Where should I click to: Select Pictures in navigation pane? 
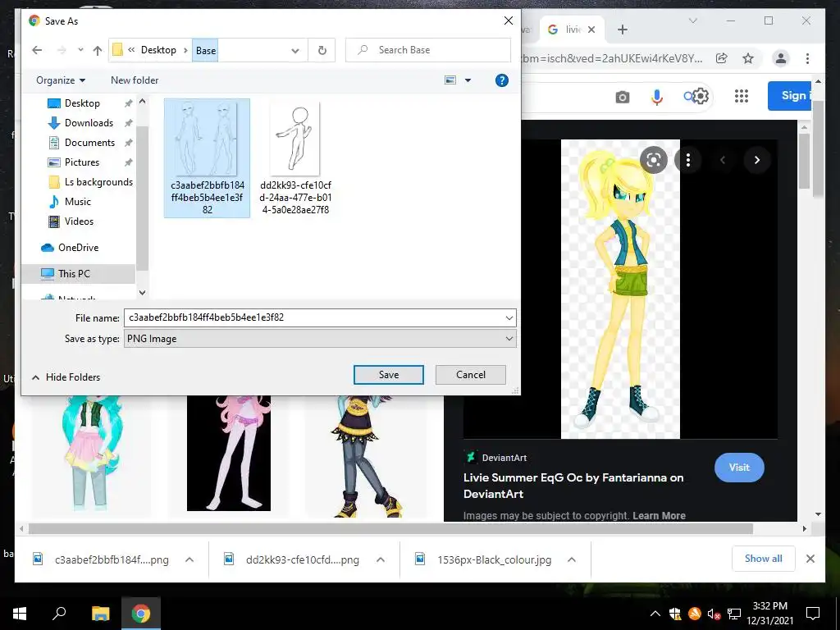pyautogui.click(x=81, y=162)
